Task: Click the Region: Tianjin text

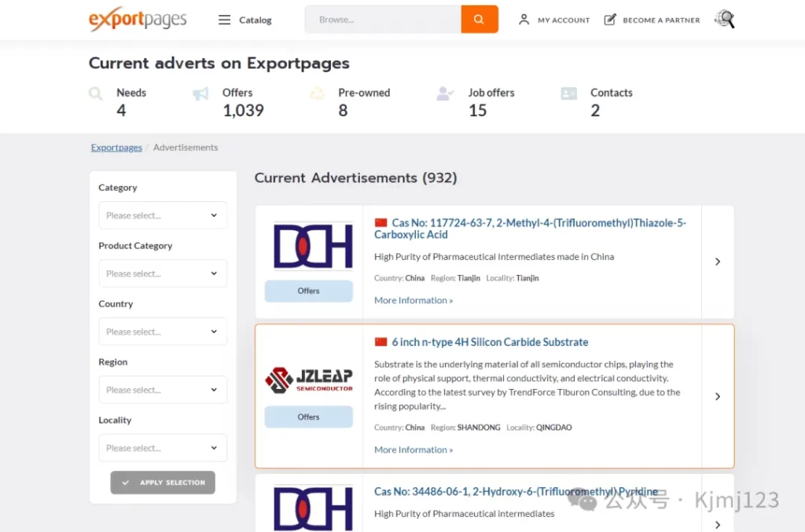Action: click(455, 278)
